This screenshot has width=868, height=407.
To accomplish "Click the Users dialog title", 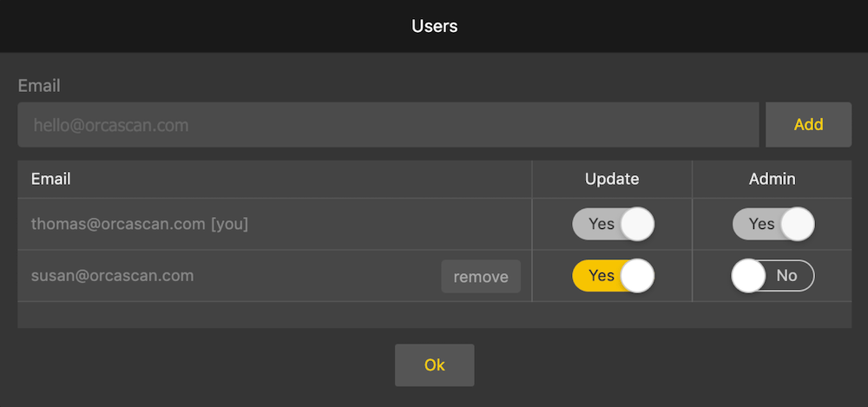I will coord(434,26).
